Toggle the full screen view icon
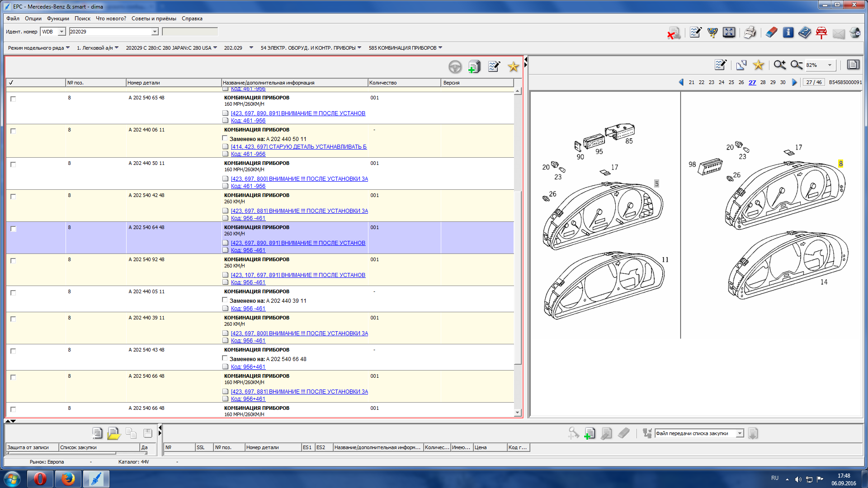 729,33
